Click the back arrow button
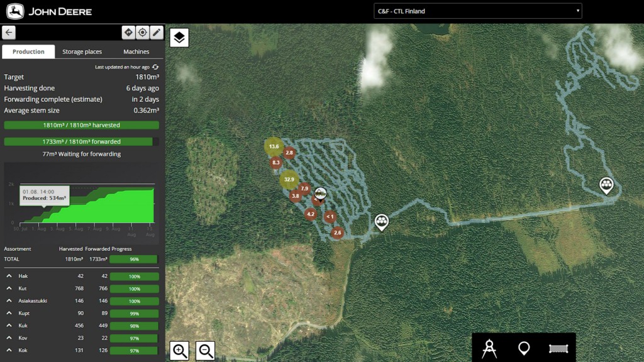 (9, 33)
